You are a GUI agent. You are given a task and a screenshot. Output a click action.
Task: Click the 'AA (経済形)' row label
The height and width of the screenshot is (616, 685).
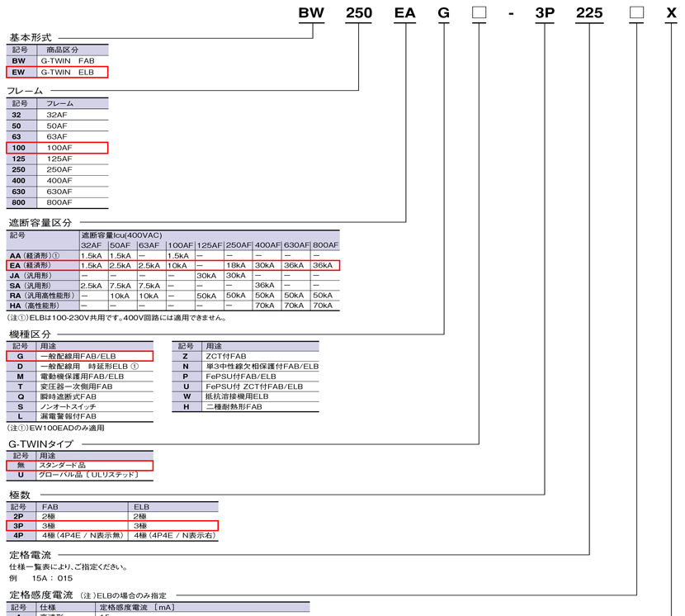coord(35,255)
